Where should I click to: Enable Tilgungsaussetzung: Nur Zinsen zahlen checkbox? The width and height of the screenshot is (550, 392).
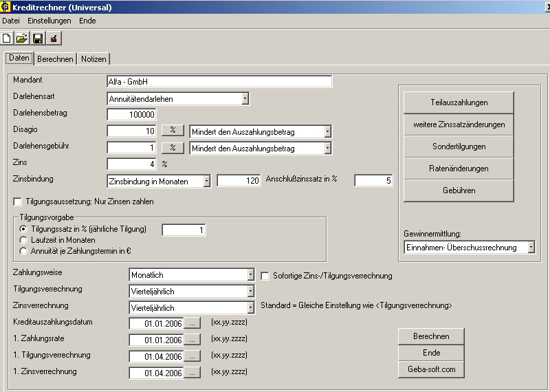point(18,202)
